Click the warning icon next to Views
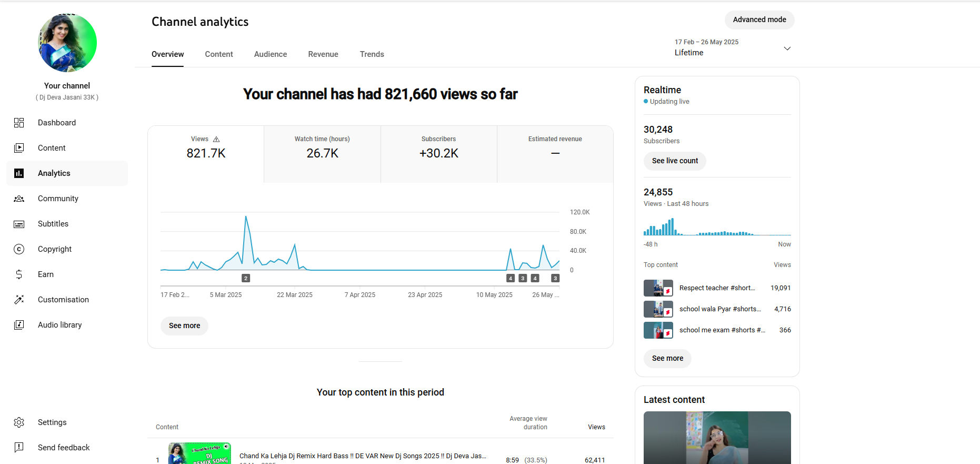The width and height of the screenshot is (980, 464). [x=216, y=139]
